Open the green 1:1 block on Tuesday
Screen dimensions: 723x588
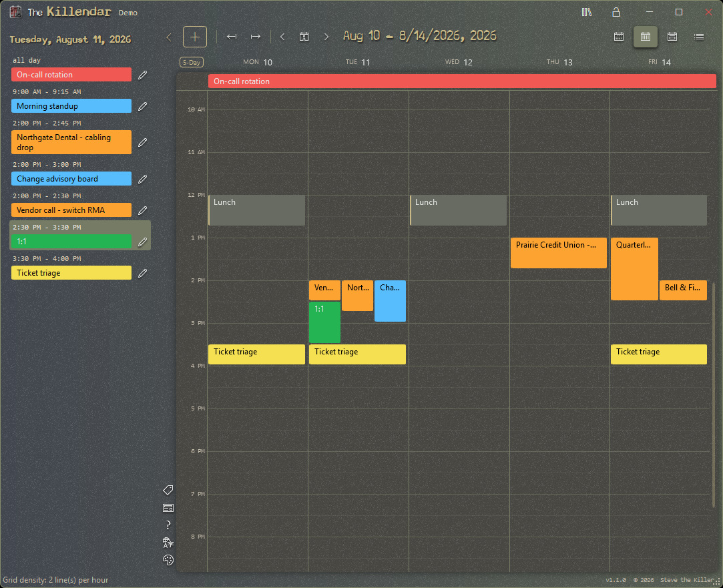(324, 322)
